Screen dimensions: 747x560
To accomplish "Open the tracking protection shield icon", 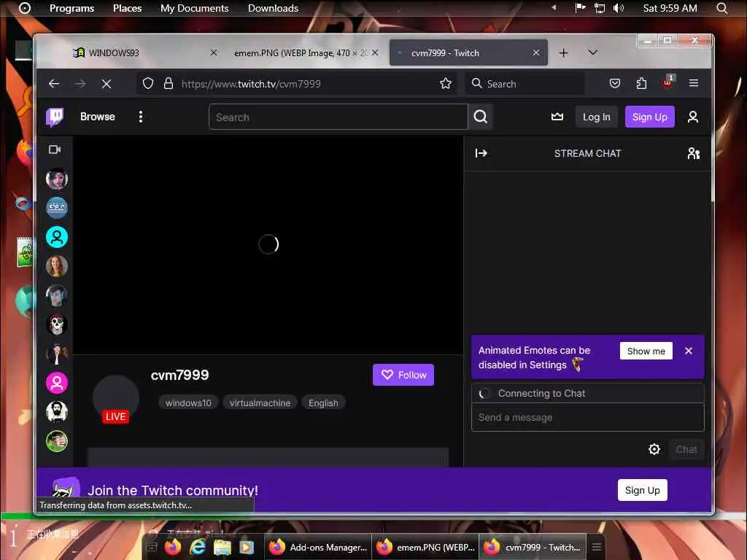I will [148, 84].
